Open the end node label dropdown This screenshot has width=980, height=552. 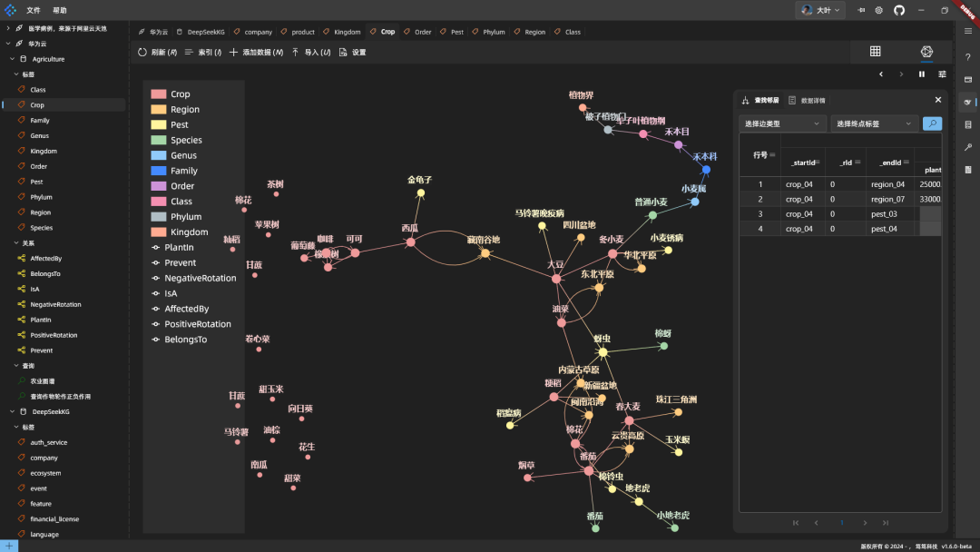(874, 123)
